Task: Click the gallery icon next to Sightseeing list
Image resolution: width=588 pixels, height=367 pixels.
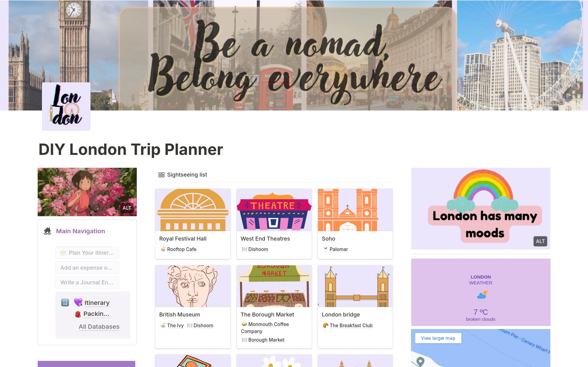Action: [161, 174]
